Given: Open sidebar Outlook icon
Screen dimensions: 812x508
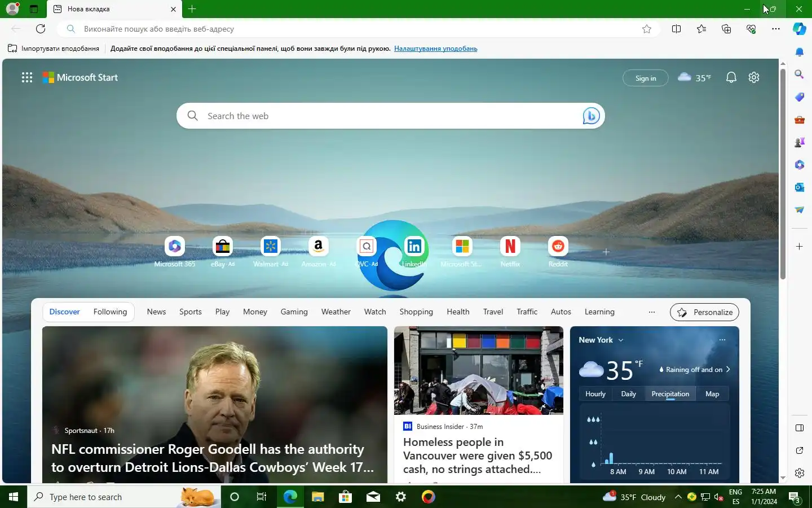Looking at the screenshot, I should [800, 187].
